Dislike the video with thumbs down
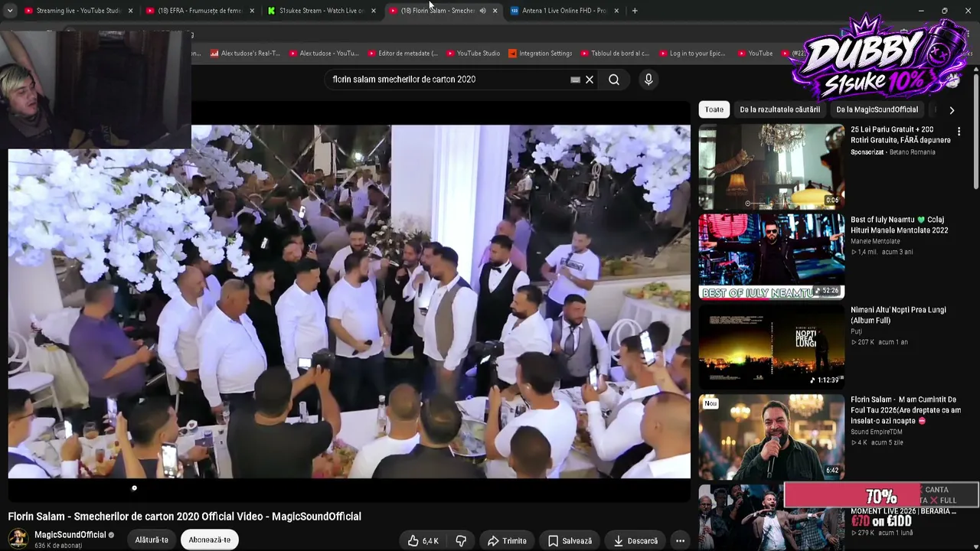This screenshot has width=980, height=551. pos(461,541)
